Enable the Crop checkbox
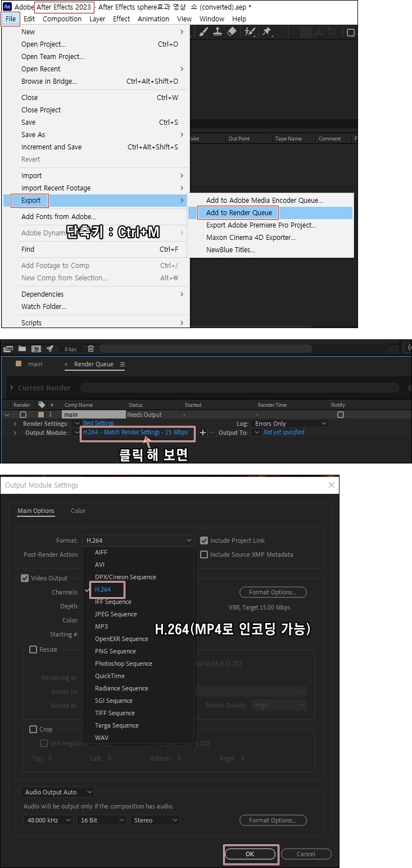The height and width of the screenshot is (868, 412). [x=33, y=729]
